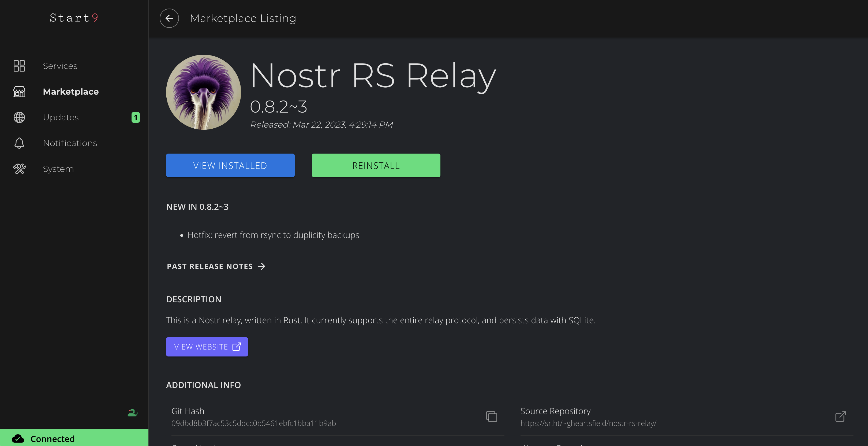Click the Start9 logo

click(x=74, y=17)
